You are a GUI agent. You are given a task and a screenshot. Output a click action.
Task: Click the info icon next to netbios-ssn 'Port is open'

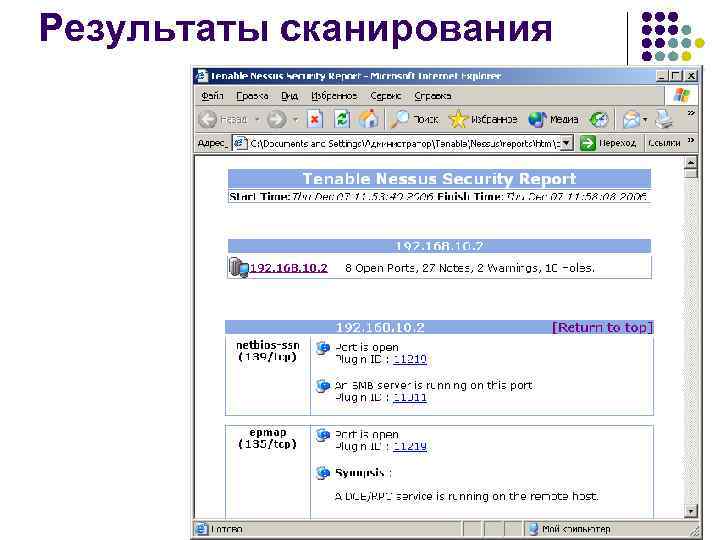coord(323,348)
